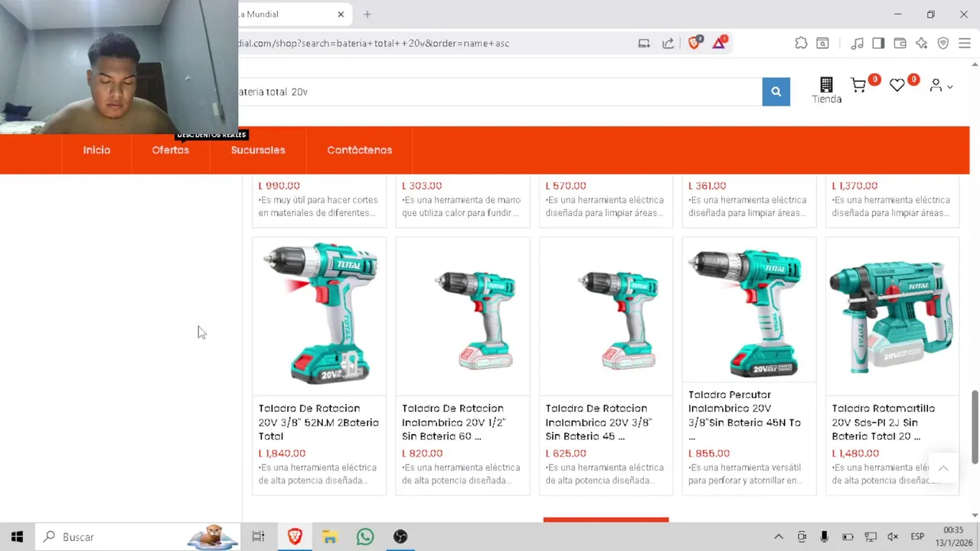This screenshot has width=980, height=551.
Task: Click the blue search magnifier button
Action: [x=776, y=92]
